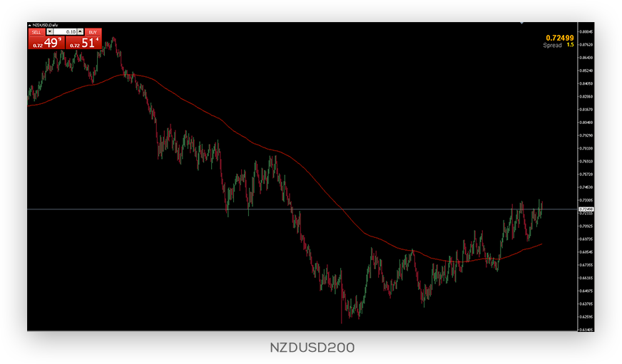Viewport: 622px width, 364px height.
Task: Click the sell price tile showing 0.72 49
Action: [x=46, y=43]
